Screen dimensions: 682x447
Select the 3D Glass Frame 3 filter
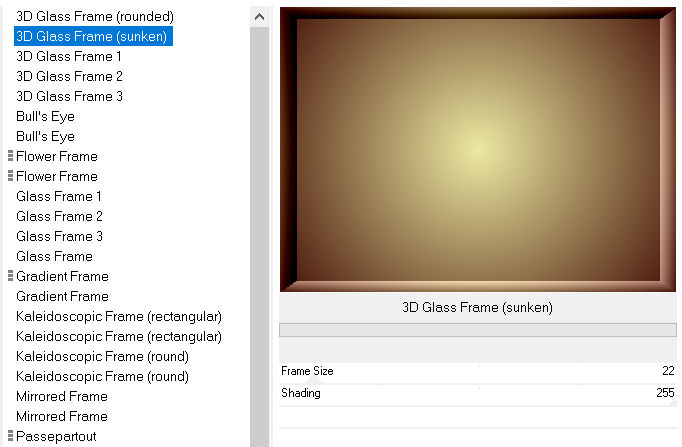coord(69,97)
